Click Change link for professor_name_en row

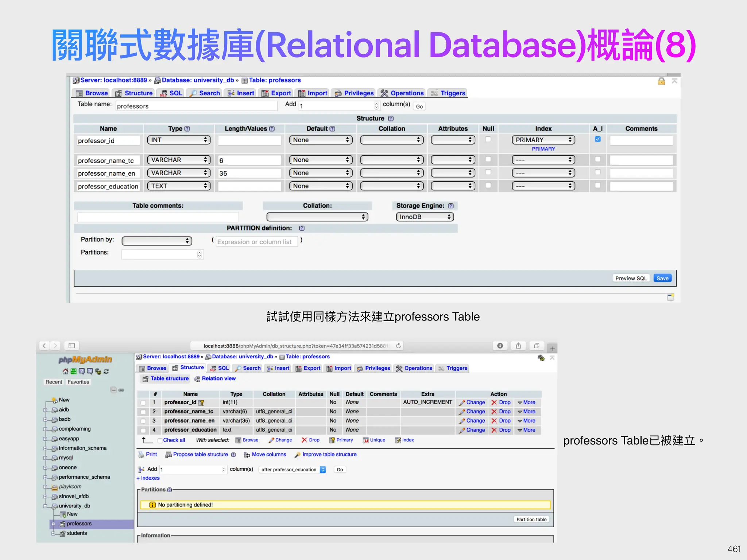[x=472, y=421]
